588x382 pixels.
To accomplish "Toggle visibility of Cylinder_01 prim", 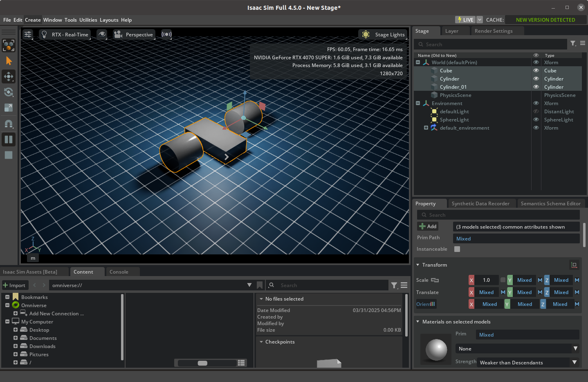I will [536, 87].
